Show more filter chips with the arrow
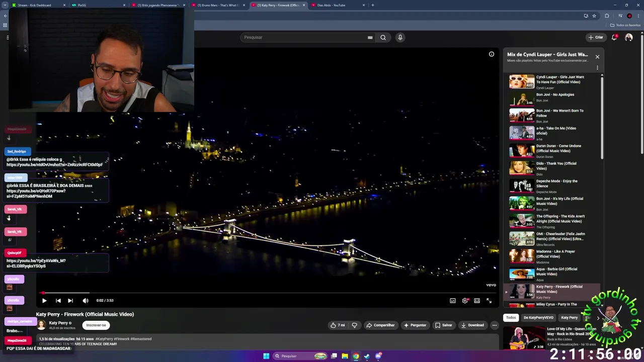Image resolution: width=644 pixels, height=362 pixels. click(598, 318)
